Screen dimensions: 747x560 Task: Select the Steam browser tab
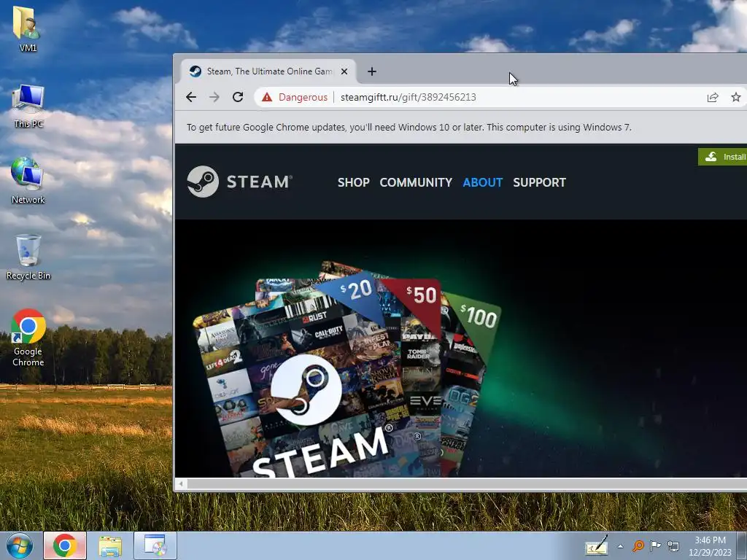(x=268, y=71)
